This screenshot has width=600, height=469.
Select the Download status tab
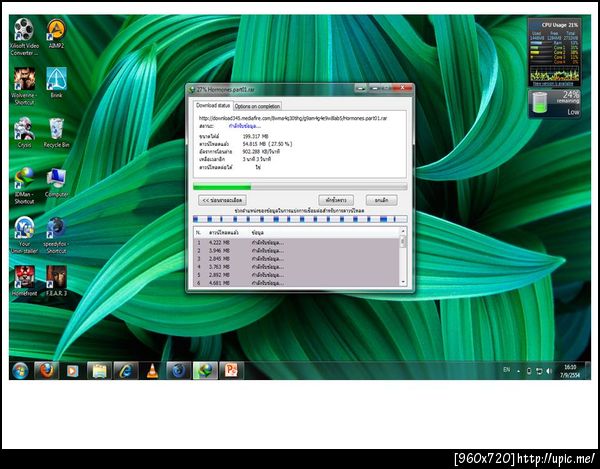[x=213, y=105]
